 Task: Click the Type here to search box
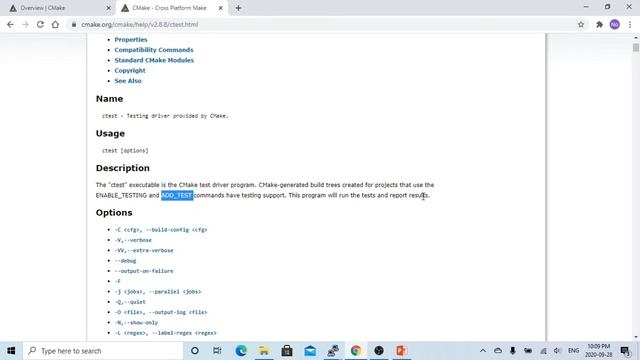tap(103, 351)
